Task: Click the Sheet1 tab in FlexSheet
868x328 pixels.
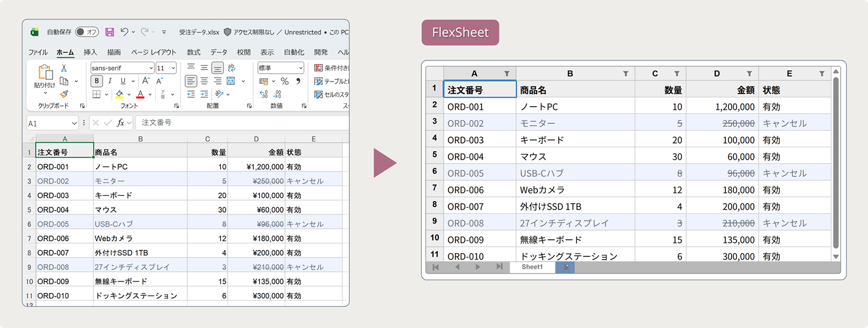Action: (x=532, y=267)
